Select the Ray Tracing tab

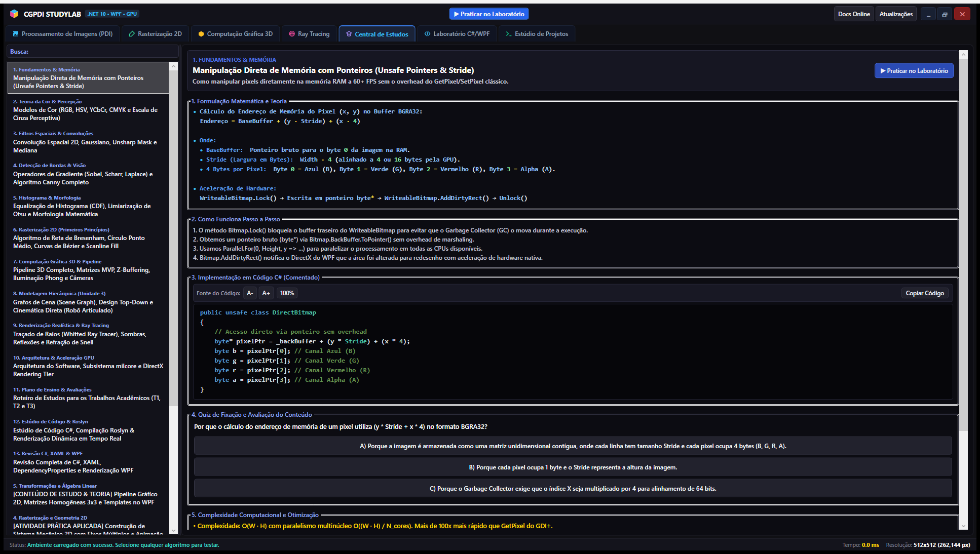[x=309, y=34]
